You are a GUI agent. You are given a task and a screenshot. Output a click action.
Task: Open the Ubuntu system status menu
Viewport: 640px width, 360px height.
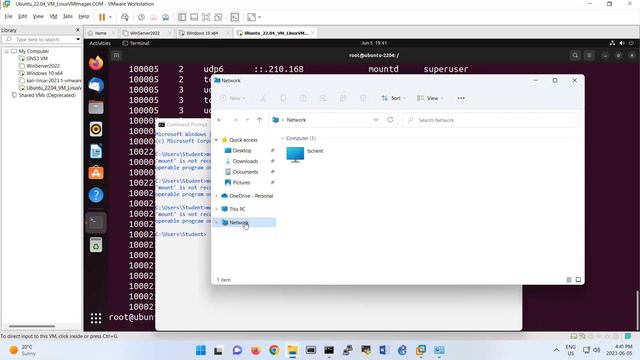(x=621, y=43)
